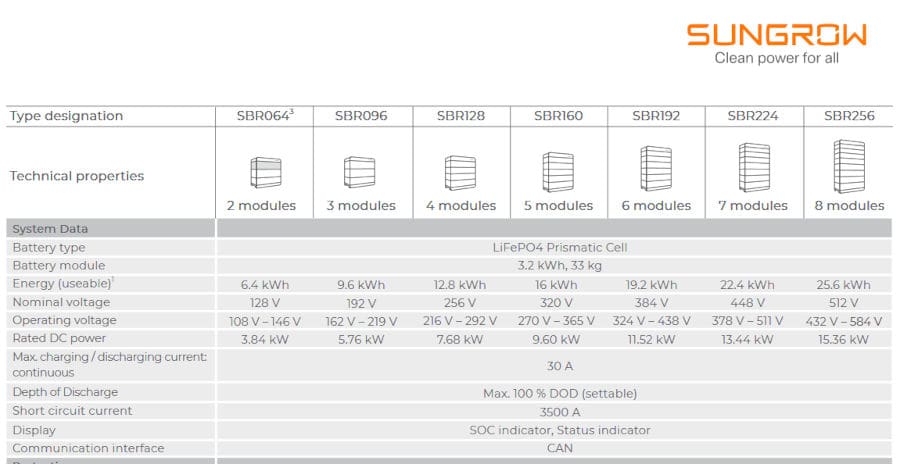Click the 30 A current value
Image resolution: width=900 pixels, height=464 pixels.
[560, 366]
